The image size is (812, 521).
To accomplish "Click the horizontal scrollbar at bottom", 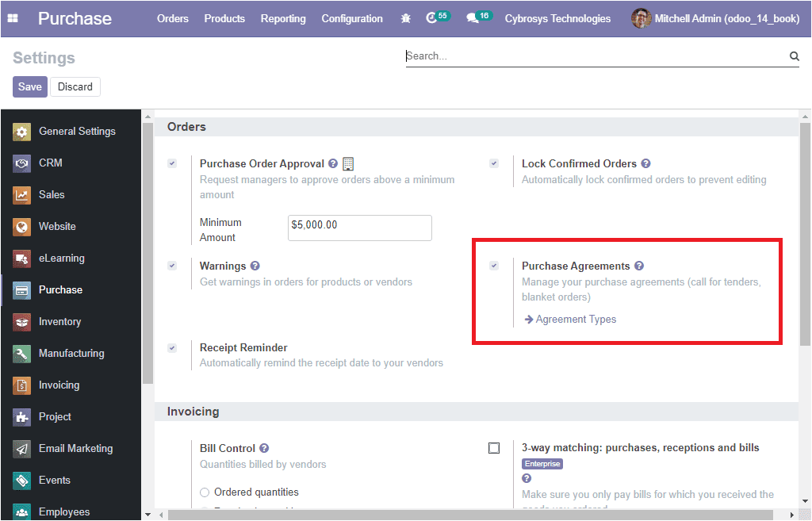I will pos(470,515).
